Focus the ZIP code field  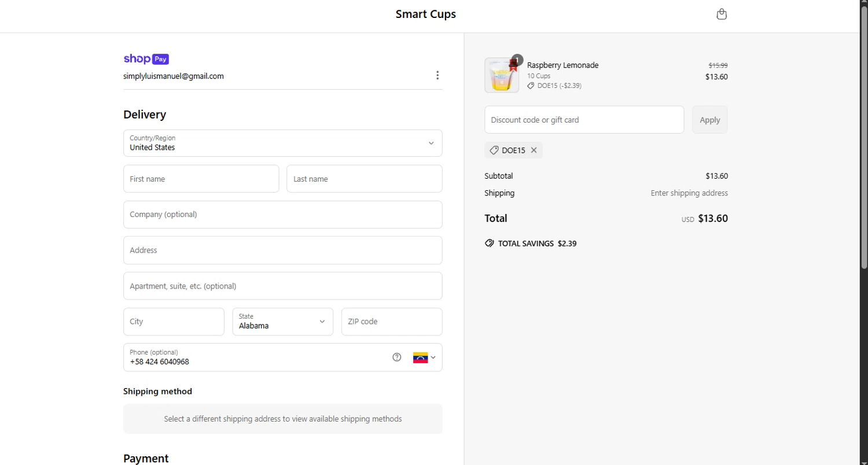coord(392,322)
